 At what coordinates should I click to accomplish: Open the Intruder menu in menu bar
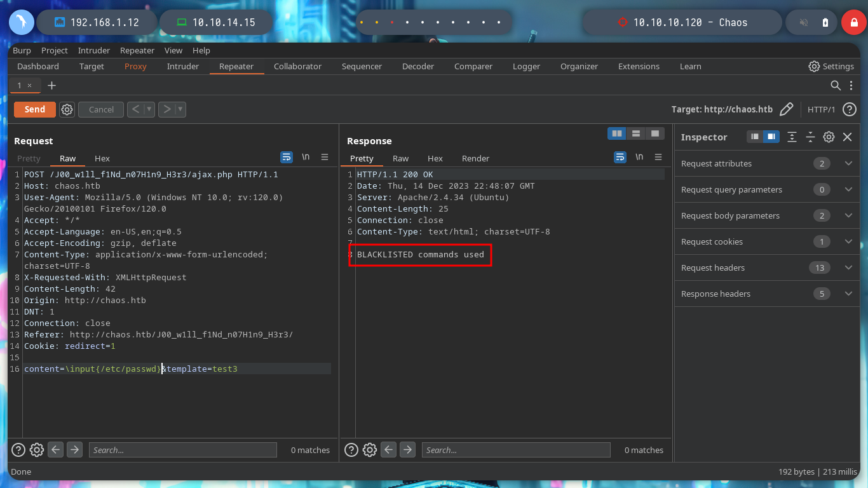94,50
